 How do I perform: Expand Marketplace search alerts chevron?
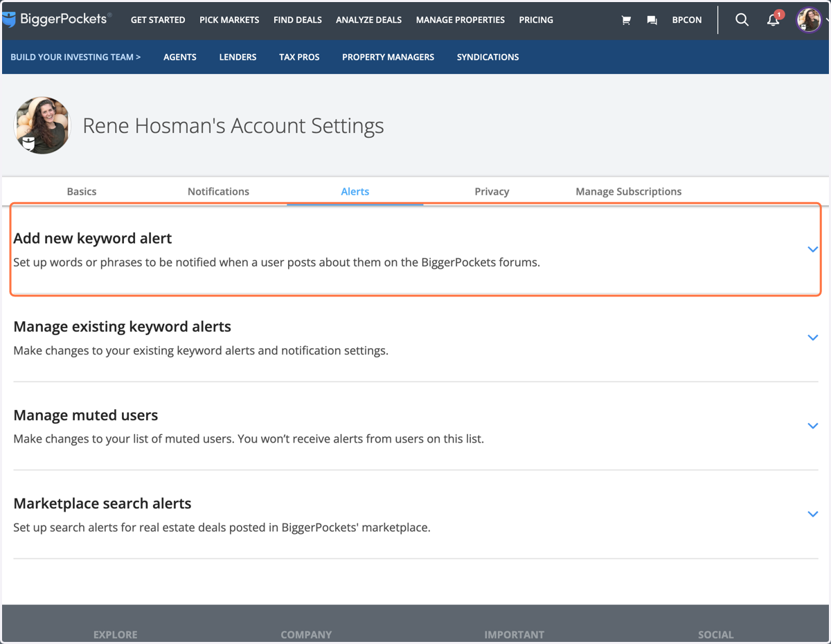tap(813, 514)
